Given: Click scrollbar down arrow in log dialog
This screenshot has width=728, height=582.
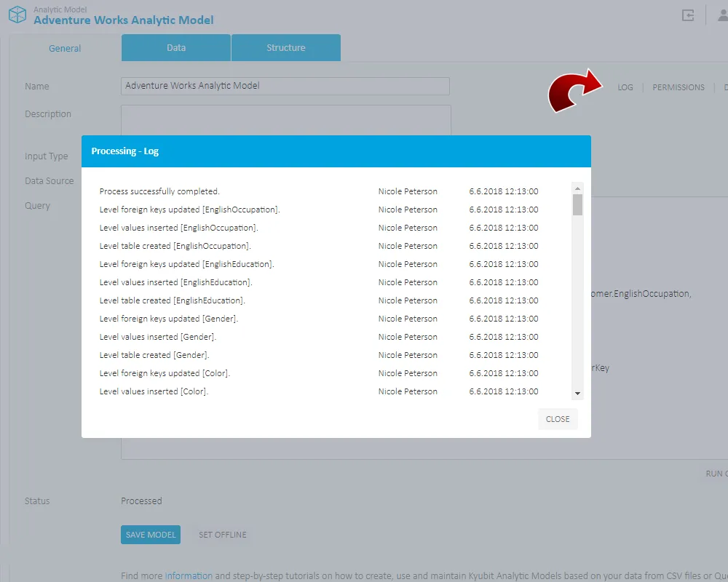Looking at the screenshot, I should coord(577,393).
